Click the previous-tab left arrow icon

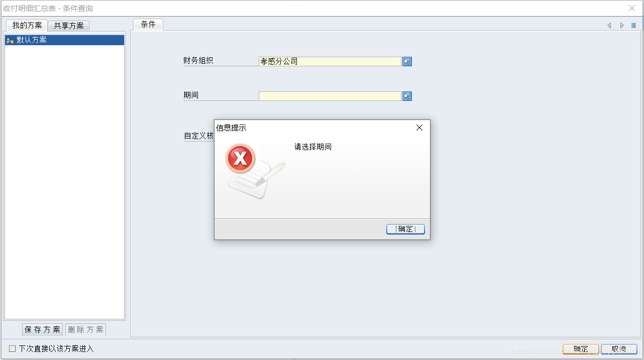609,25
